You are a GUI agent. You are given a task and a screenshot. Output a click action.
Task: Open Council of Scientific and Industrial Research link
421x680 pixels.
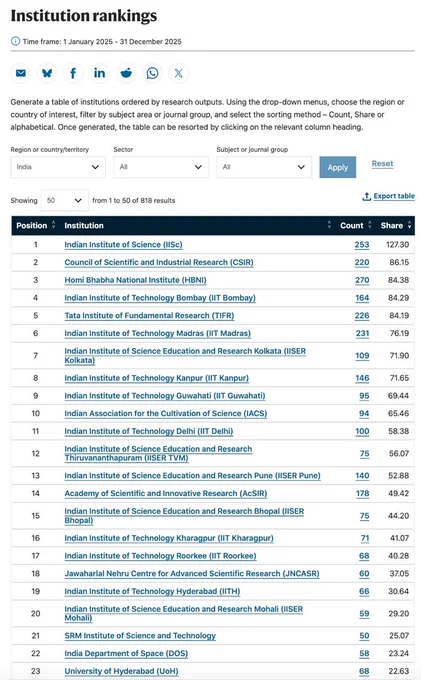click(159, 262)
